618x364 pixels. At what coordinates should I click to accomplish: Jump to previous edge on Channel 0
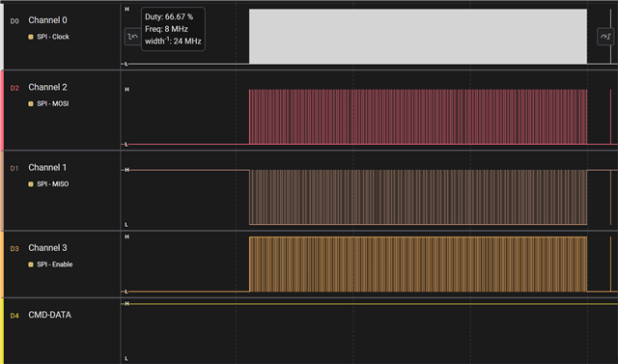click(x=132, y=37)
